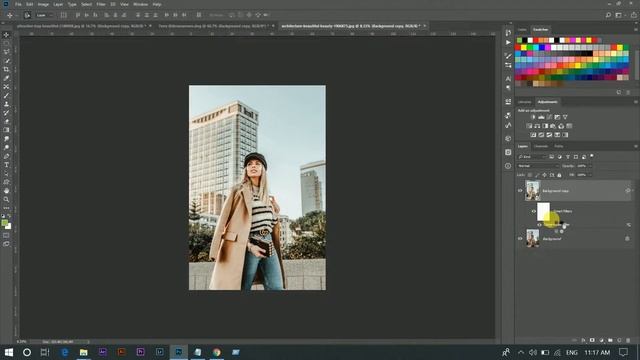Image resolution: width=640 pixels, height=360 pixels.
Task: Select the Lasso tool
Action: (x=6, y=52)
